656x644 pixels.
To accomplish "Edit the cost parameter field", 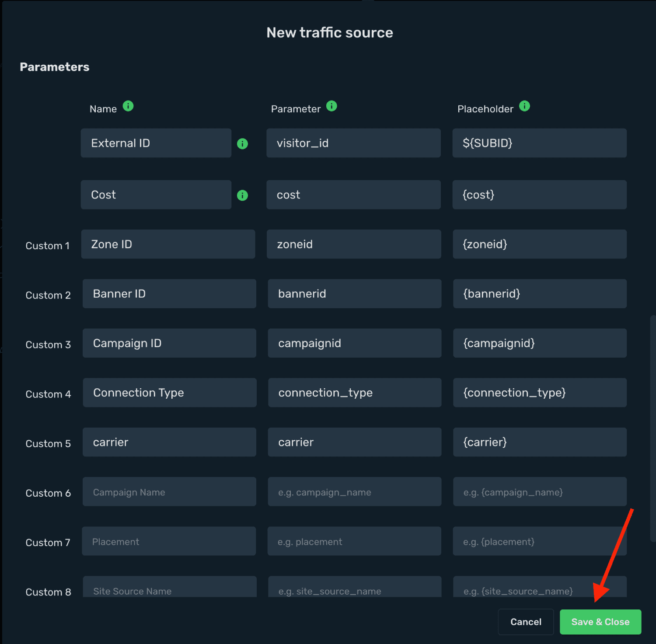I will (x=353, y=195).
